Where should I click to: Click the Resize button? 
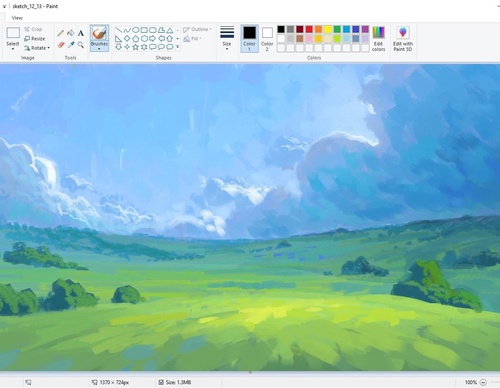coord(35,39)
